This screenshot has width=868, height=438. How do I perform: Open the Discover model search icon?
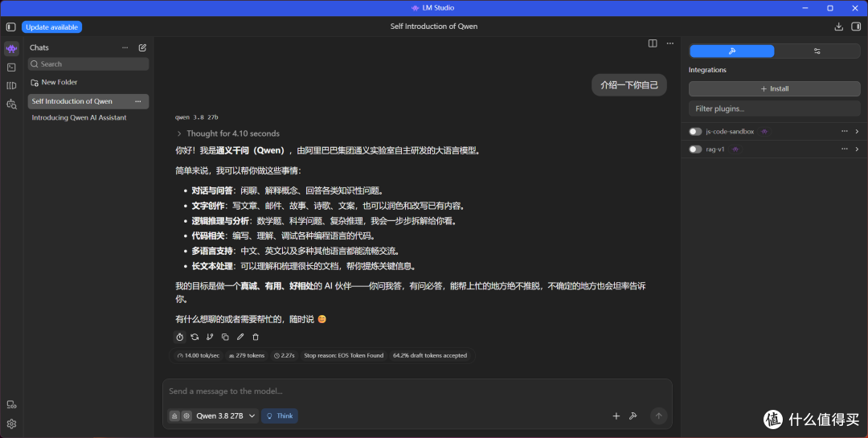point(11,104)
